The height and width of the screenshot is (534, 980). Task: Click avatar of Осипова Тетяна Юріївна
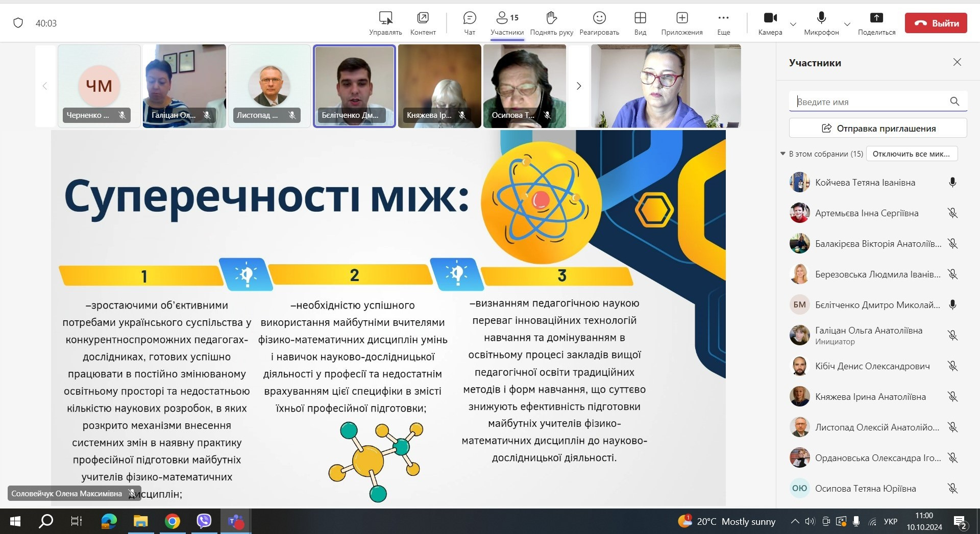[x=799, y=489]
